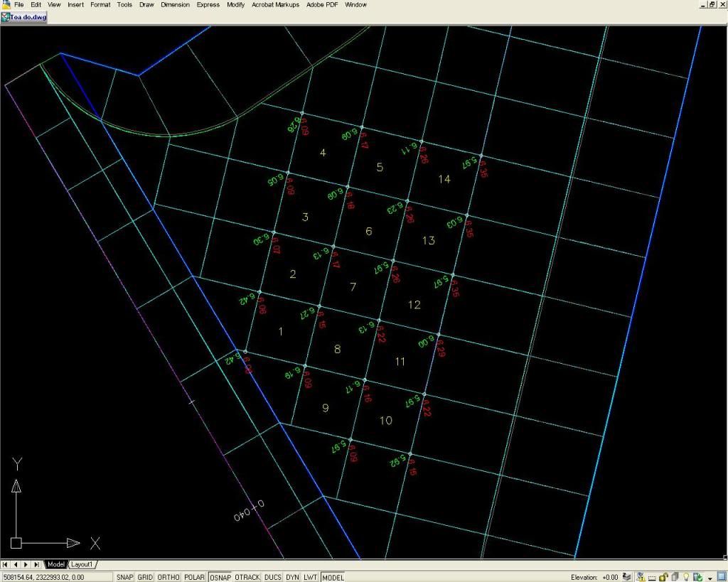Open the Dimension menu
Viewport: 728px width, 582px height.
coord(175,5)
